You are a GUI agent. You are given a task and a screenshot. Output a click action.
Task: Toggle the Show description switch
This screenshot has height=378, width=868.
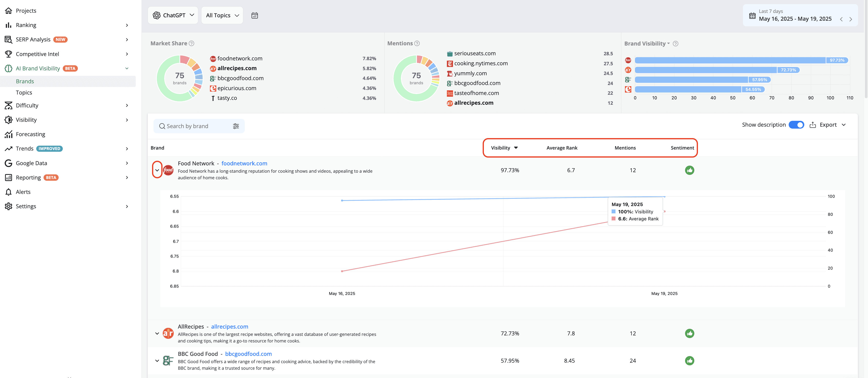point(796,125)
